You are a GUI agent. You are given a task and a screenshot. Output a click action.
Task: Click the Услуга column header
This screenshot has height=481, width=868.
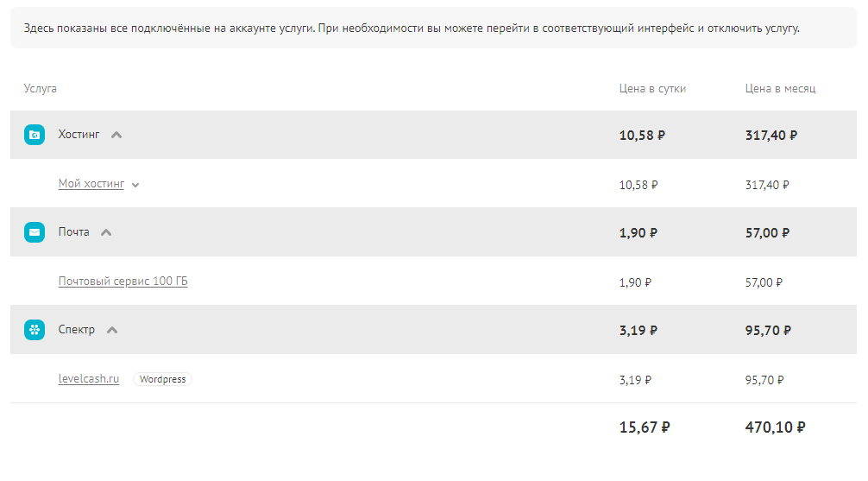point(41,89)
